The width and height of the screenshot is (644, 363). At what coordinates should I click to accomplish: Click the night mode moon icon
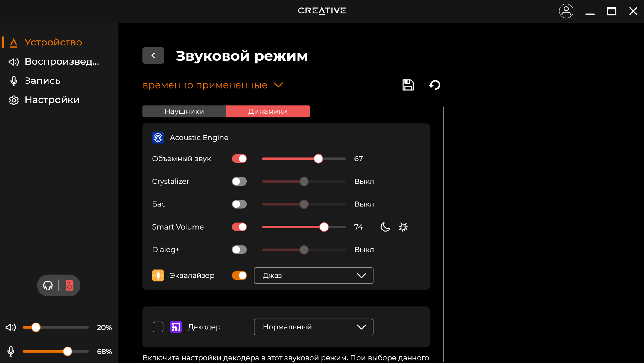[x=385, y=227]
